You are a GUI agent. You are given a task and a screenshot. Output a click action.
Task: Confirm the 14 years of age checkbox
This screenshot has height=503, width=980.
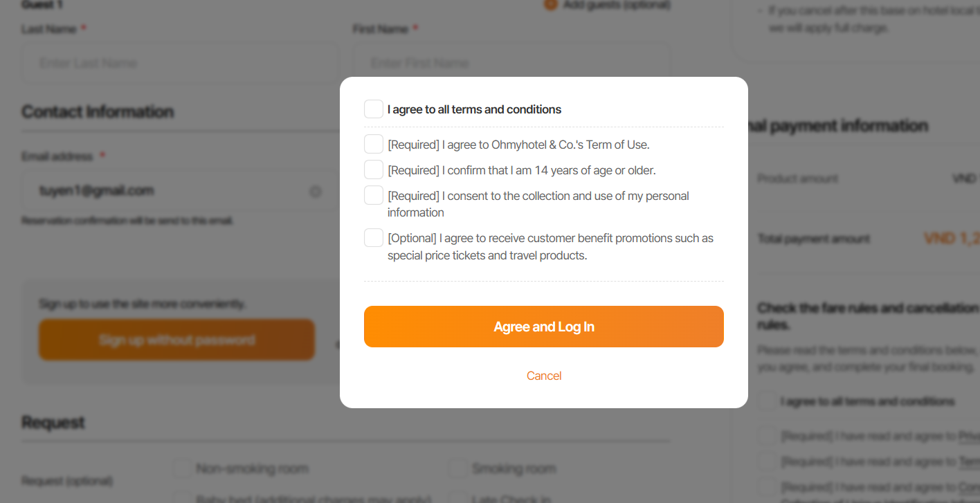374,170
